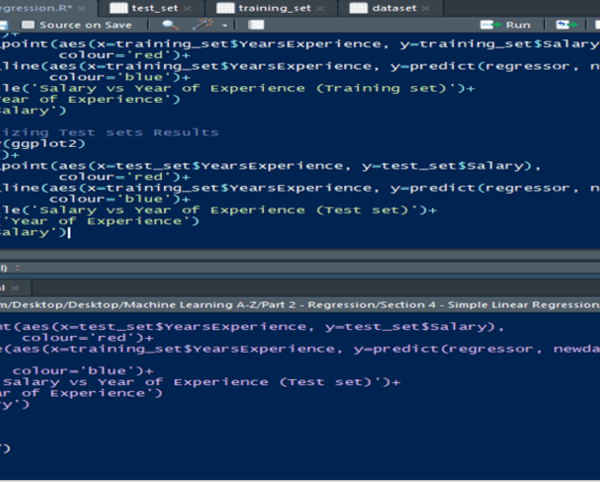Expand the code tools dropdown arrow
The height and width of the screenshot is (482, 600).
[224, 24]
